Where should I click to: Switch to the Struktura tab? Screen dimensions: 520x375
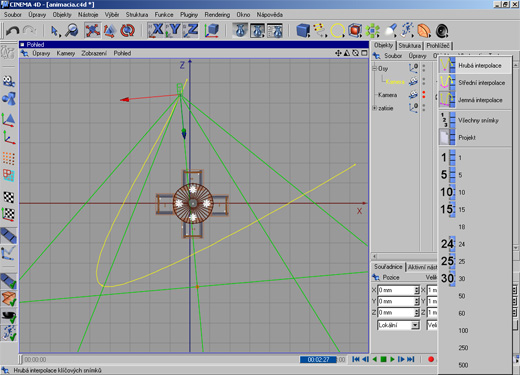tap(410, 46)
